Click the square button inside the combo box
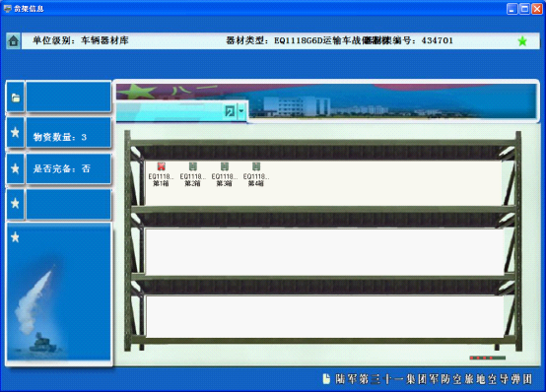This screenshot has height=392, width=546. pos(230,111)
